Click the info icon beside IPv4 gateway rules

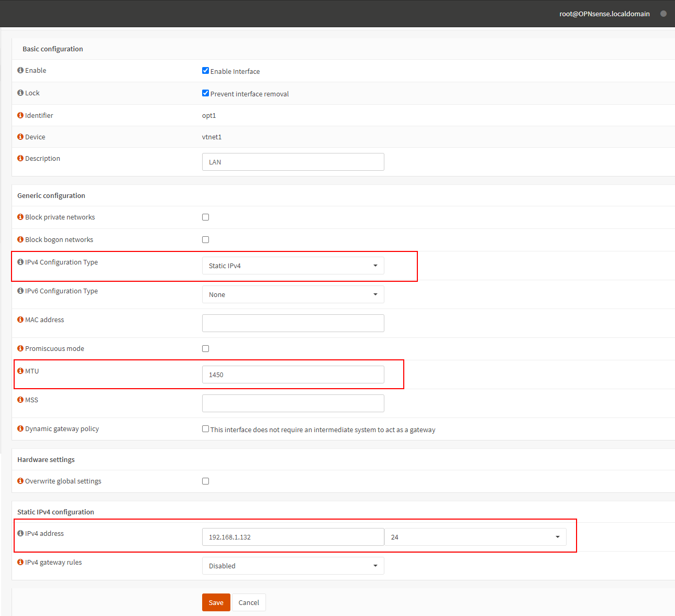(20, 562)
